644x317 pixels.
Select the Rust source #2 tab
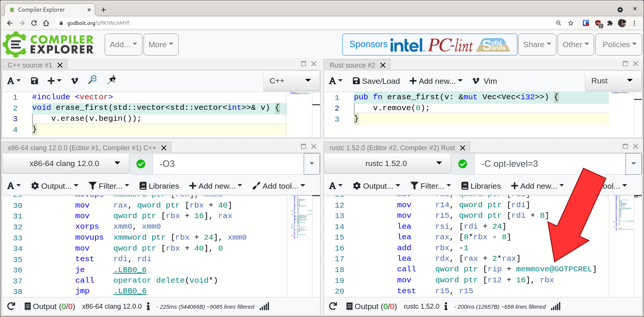352,65
